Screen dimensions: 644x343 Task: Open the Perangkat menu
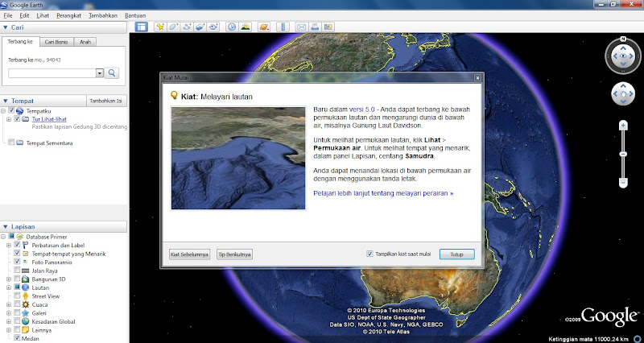[68, 15]
